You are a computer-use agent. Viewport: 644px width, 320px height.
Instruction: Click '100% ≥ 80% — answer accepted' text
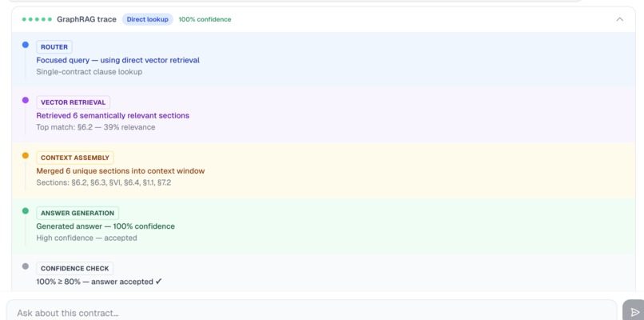click(x=99, y=282)
